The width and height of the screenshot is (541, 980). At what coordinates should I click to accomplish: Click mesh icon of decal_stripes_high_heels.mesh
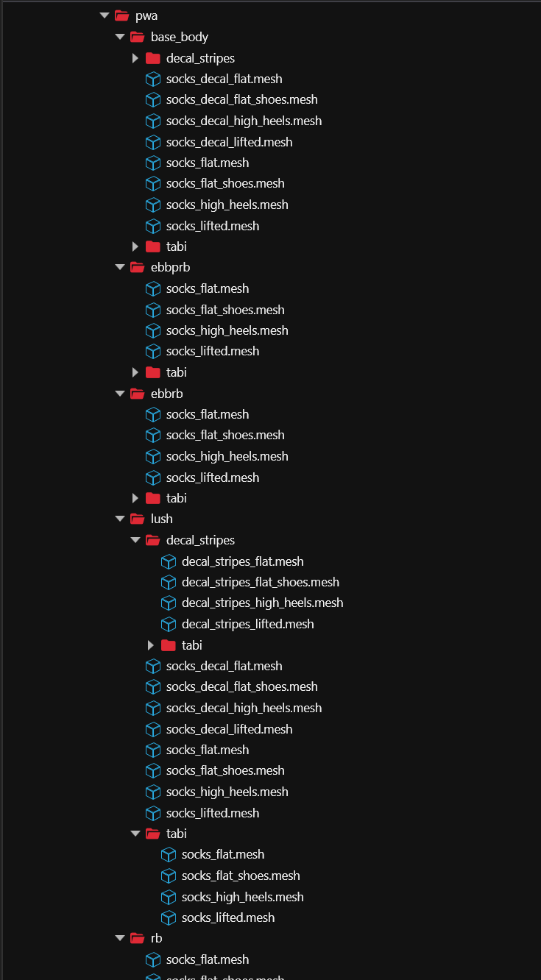click(168, 603)
